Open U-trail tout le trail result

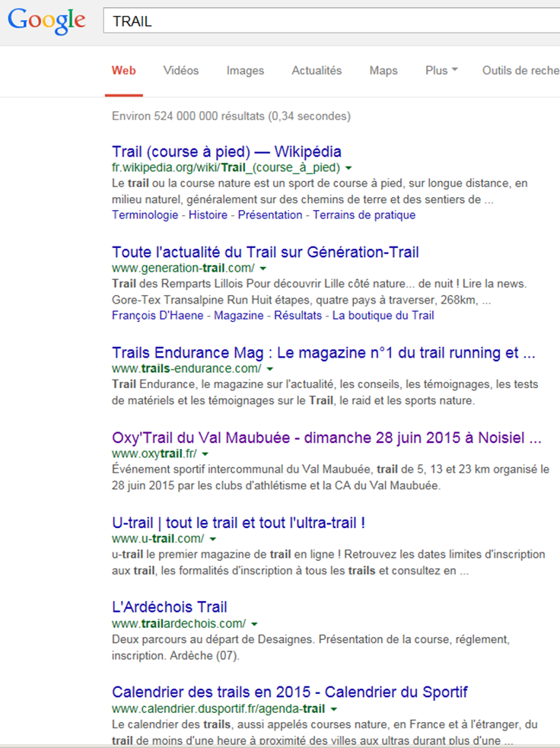(x=238, y=522)
